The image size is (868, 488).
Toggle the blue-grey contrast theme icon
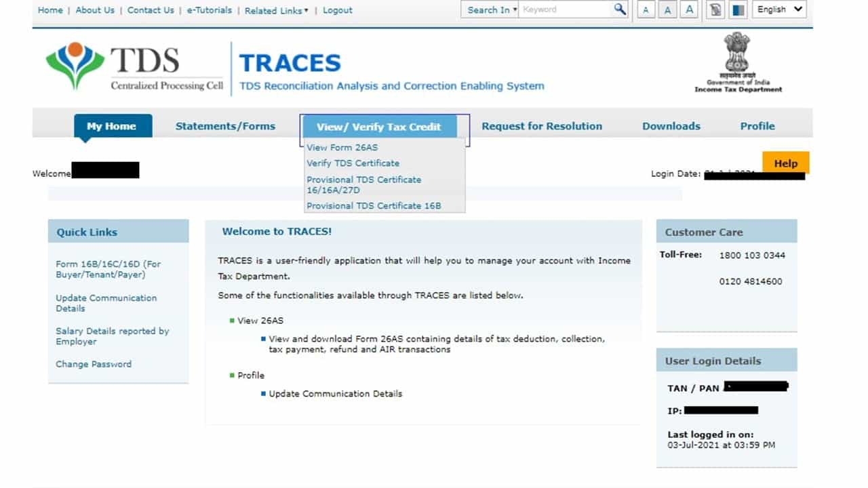(x=738, y=9)
